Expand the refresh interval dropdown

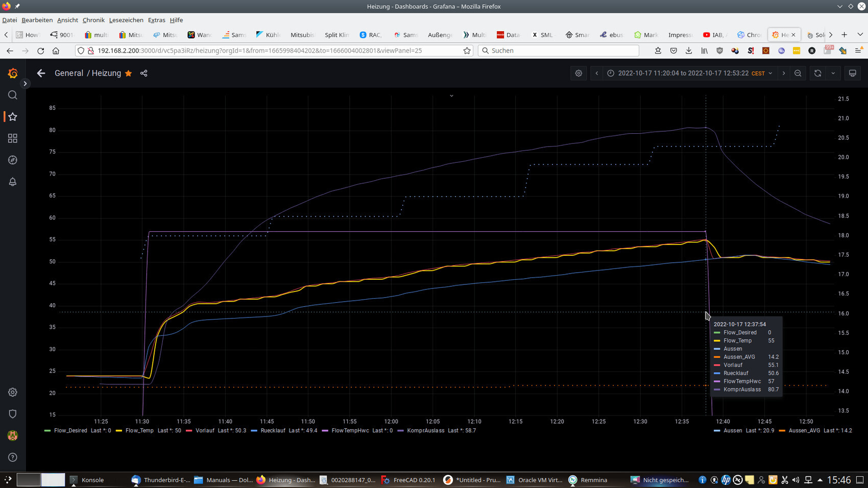click(x=833, y=74)
